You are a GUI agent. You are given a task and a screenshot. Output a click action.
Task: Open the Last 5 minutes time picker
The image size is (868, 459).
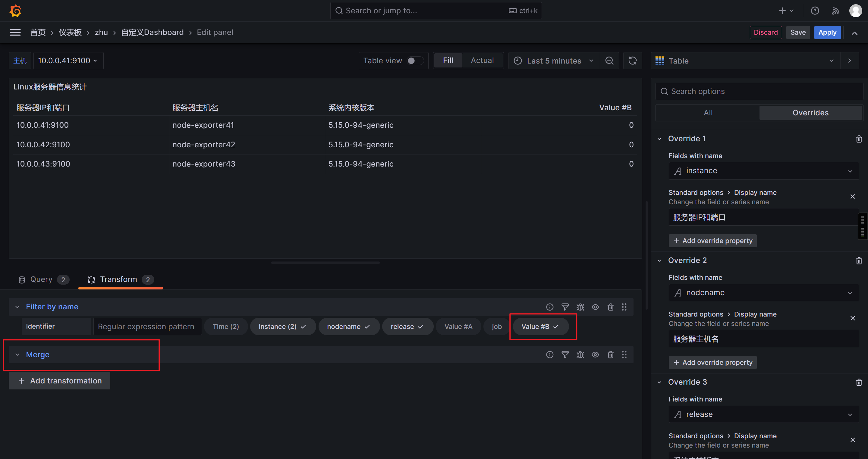(x=554, y=61)
